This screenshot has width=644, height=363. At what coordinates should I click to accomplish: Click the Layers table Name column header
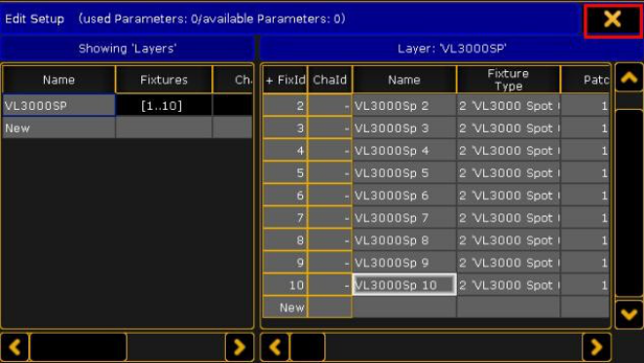(58, 80)
